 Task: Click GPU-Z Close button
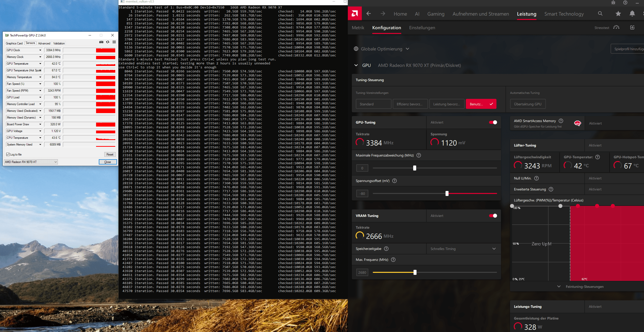(108, 162)
